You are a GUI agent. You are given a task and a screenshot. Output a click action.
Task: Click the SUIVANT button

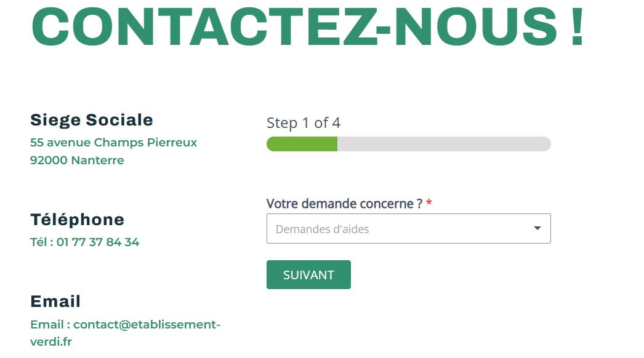308,274
